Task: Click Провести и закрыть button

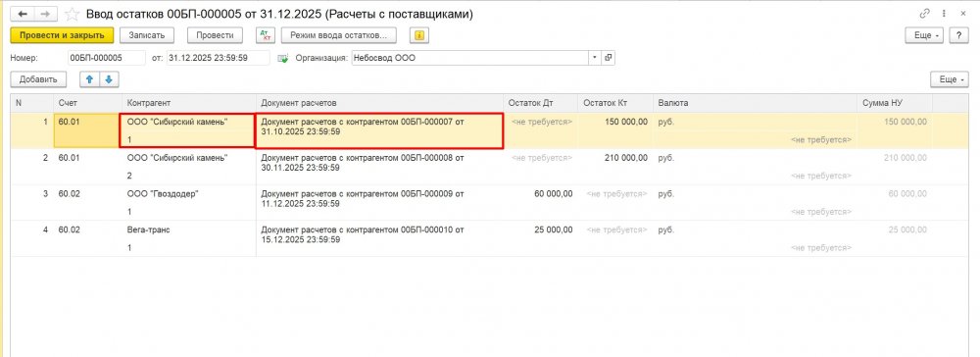Action: tap(61, 35)
